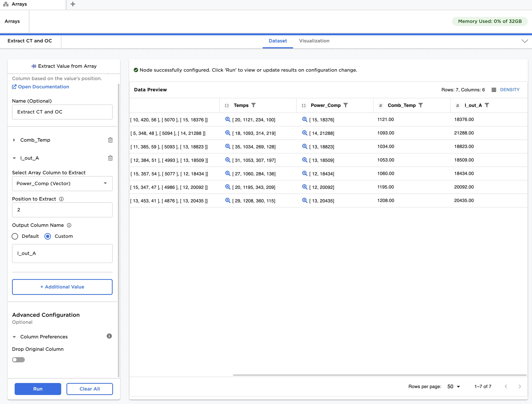Click the trash icon next to I_out_A
This screenshot has height=404, width=532.
pos(110,158)
